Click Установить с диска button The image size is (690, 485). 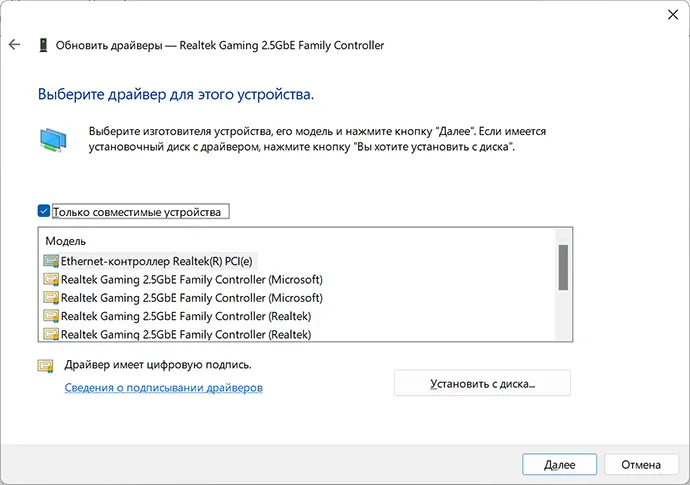(482, 383)
